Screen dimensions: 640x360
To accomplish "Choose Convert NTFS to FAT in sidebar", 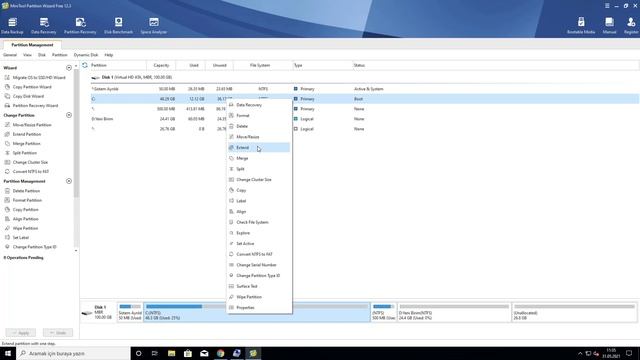I will (27, 172).
